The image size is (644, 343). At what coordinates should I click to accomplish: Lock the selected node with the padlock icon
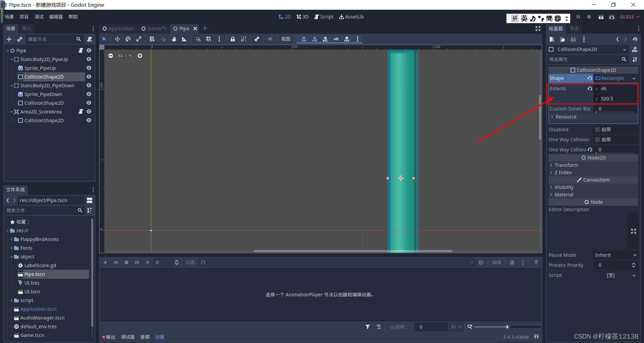click(232, 39)
